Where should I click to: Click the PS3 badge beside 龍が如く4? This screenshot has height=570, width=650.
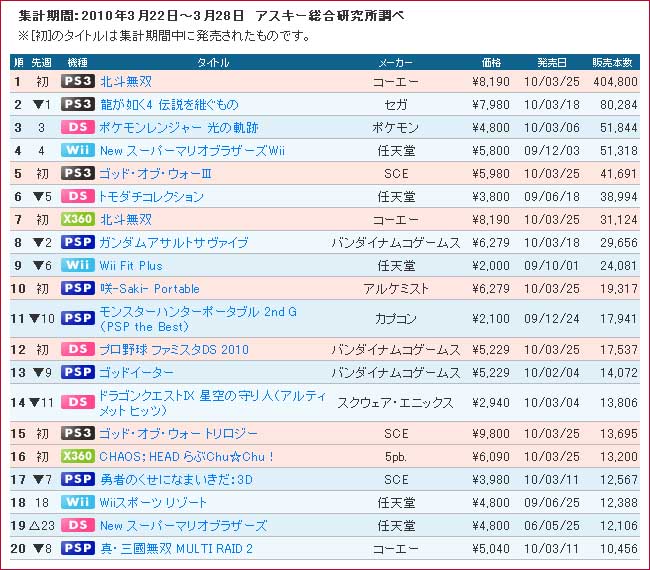tap(78, 104)
